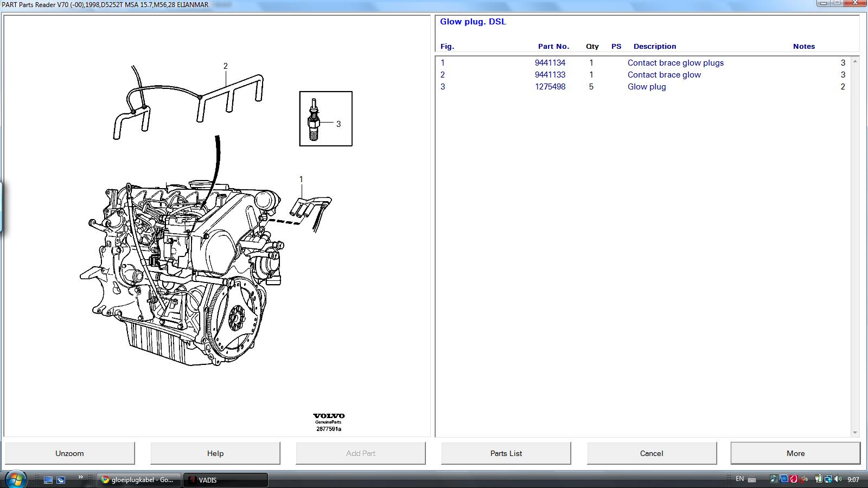This screenshot has width=868, height=488.
Task: Click Switch between windows quick launch icon
Action: click(x=61, y=480)
